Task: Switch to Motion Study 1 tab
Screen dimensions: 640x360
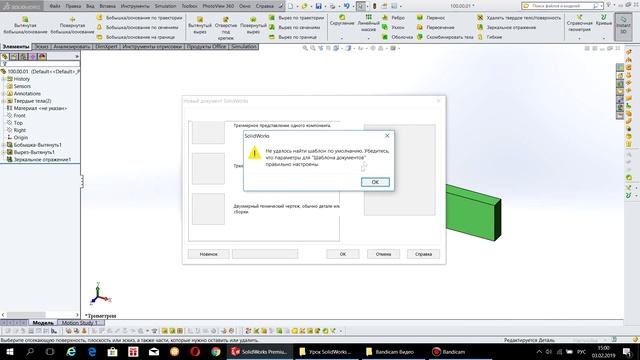Action: point(80,323)
